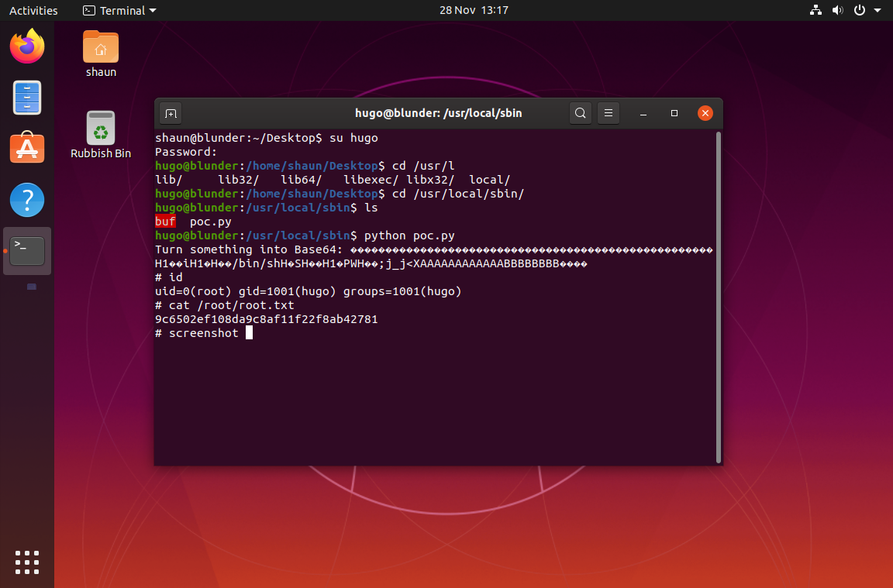Screen dimensions: 893x588
Task: Click the poc.py file name in ls output
Action: click(211, 222)
